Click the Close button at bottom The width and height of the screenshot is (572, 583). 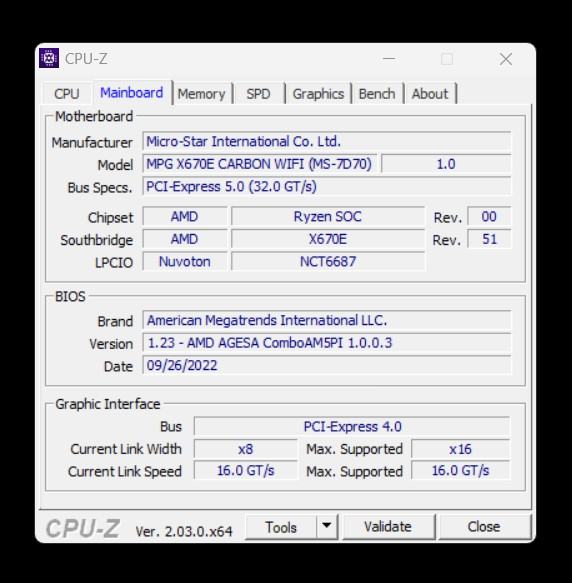(484, 526)
